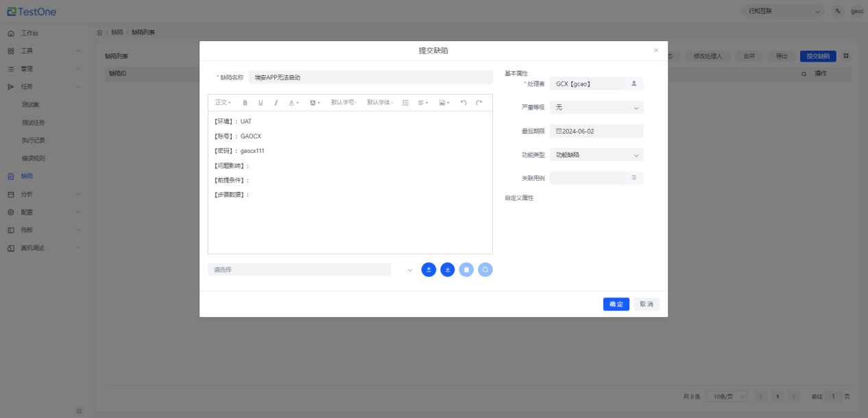Open the 默认字体 font family dropdown
The height and width of the screenshot is (418, 868).
(379, 103)
